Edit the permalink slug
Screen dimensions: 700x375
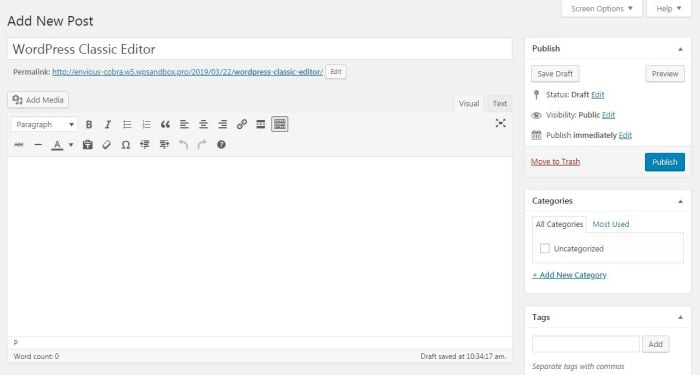336,72
